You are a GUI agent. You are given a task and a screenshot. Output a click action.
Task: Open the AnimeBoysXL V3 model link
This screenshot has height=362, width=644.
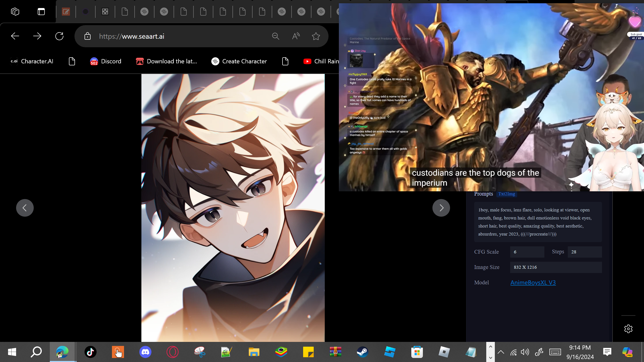tap(533, 283)
